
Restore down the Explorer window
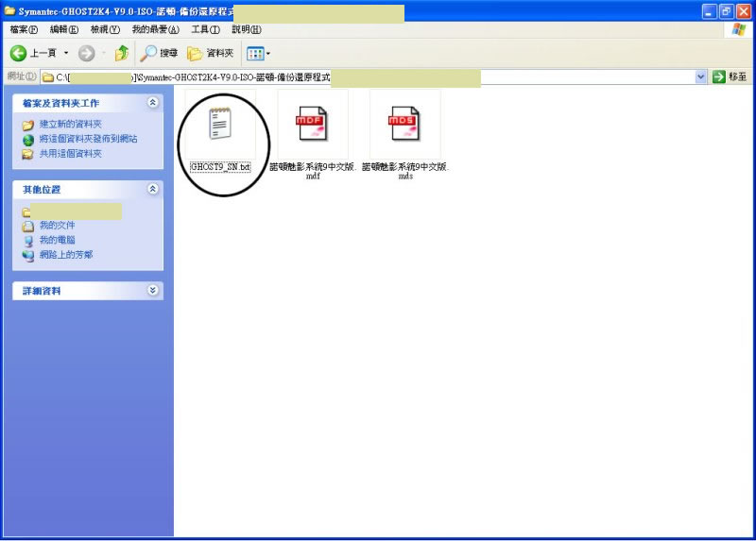click(x=726, y=11)
